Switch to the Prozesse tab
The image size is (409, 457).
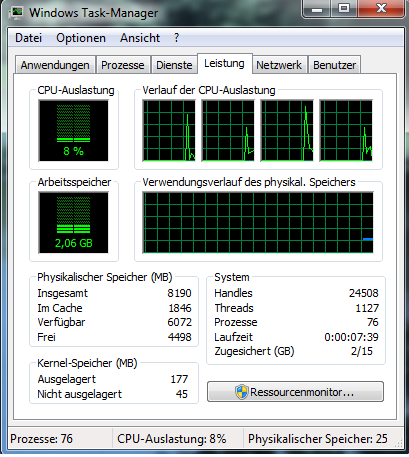[123, 65]
